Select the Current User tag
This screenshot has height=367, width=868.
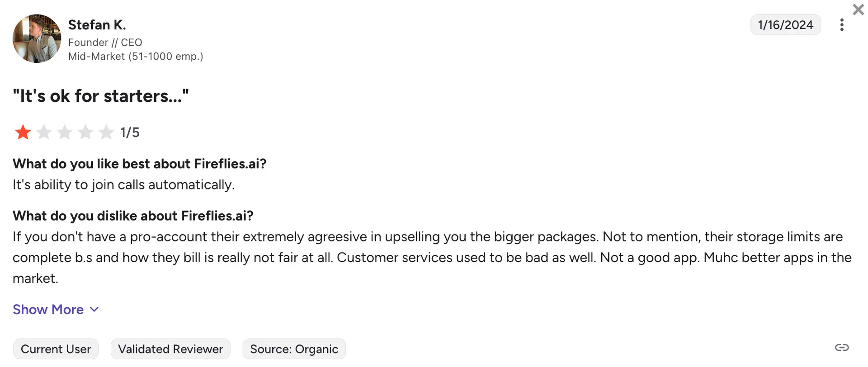coord(56,349)
